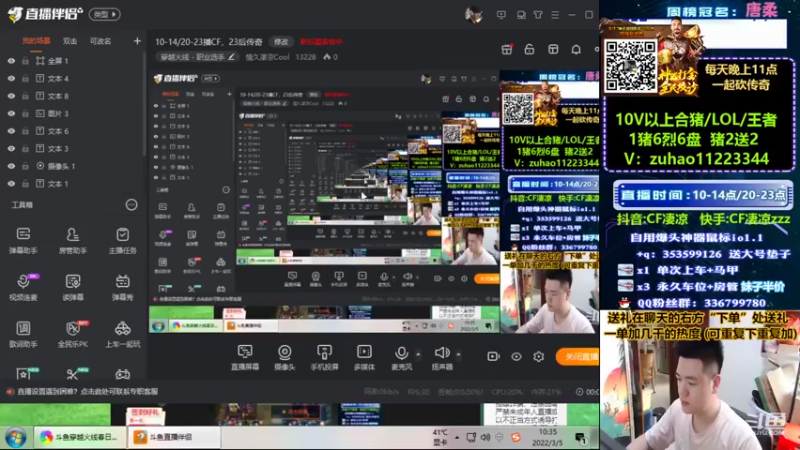Hide the 摄像头 1 layer
The height and width of the screenshot is (450, 800).
tap(11, 166)
